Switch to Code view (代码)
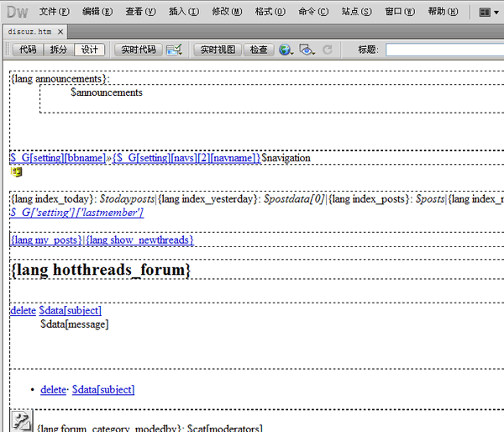Image resolution: width=504 pixels, height=432 pixels. tap(28, 50)
